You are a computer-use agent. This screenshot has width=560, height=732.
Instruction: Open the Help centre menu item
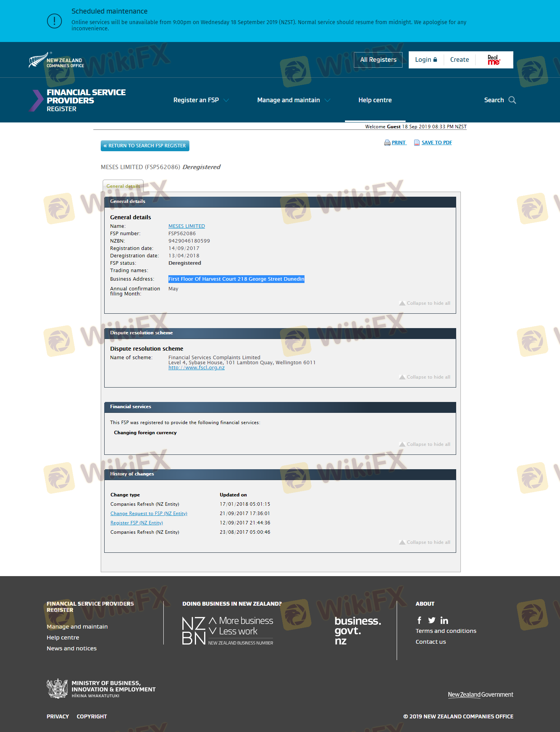375,100
